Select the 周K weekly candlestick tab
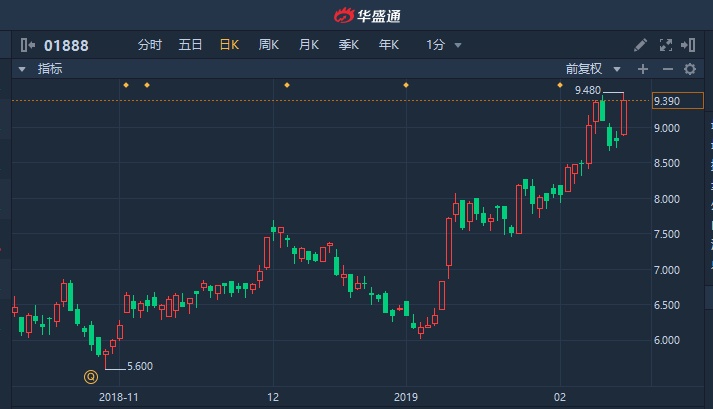This screenshot has width=713, height=409. [x=269, y=45]
